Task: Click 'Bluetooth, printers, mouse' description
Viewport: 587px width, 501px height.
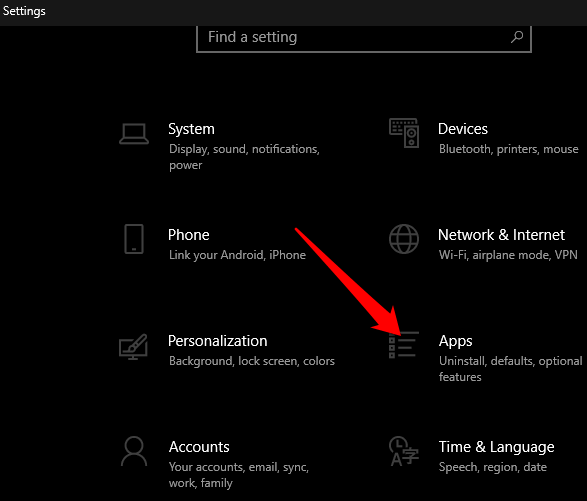Action: [x=509, y=149]
